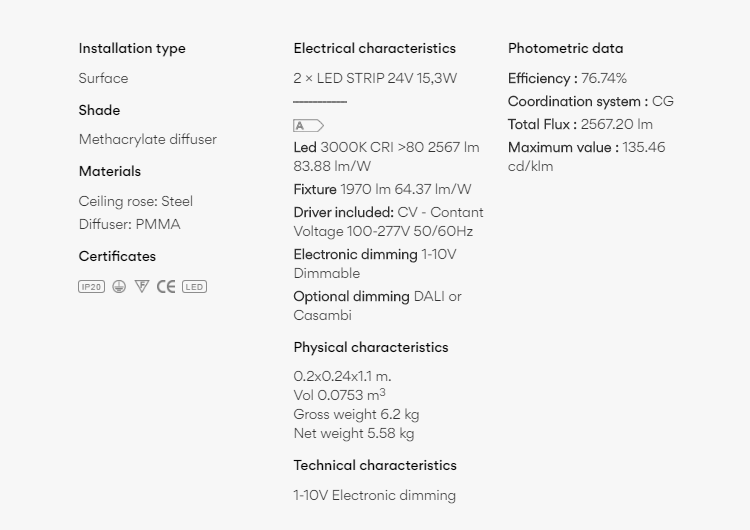Image resolution: width=750 pixels, height=530 pixels.
Task: Click the Installation type heading
Action: 132,49
